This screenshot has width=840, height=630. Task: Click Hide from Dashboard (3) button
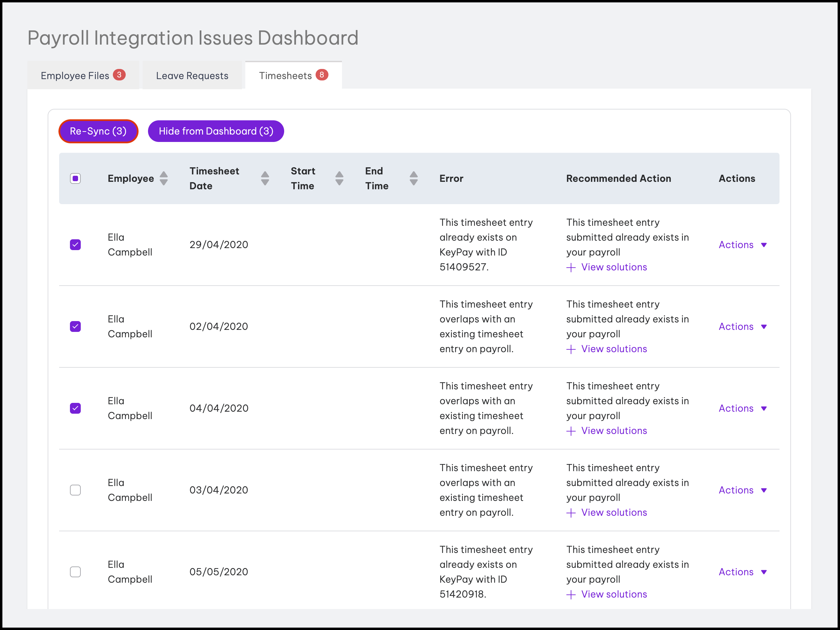pos(216,131)
